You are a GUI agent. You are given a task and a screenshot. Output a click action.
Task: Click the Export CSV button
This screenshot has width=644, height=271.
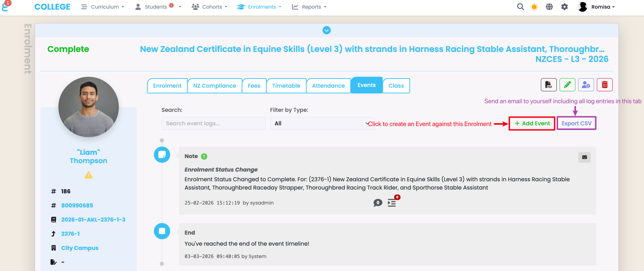coord(576,123)
